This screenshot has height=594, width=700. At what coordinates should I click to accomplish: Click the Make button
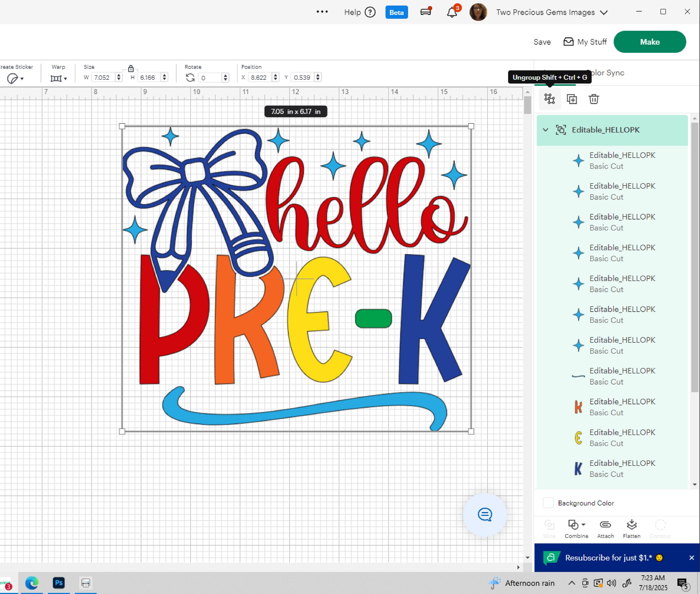click(650, 42)
